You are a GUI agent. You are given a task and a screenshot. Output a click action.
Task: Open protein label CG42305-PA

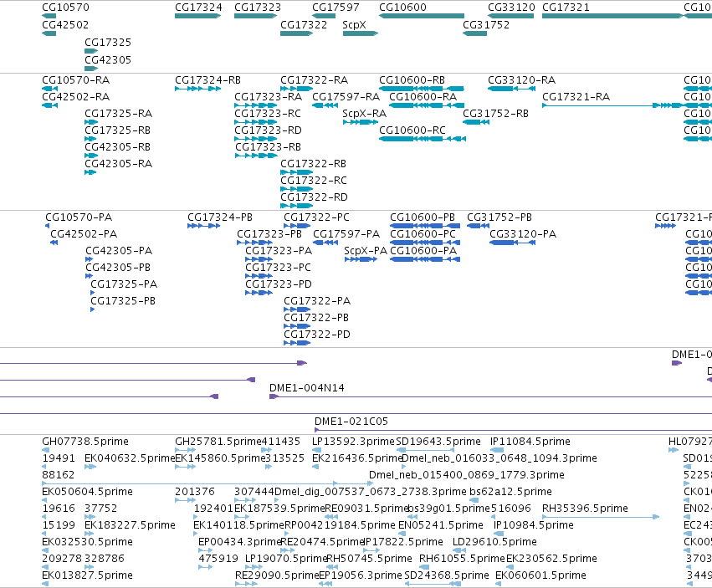tap(119, 251)
